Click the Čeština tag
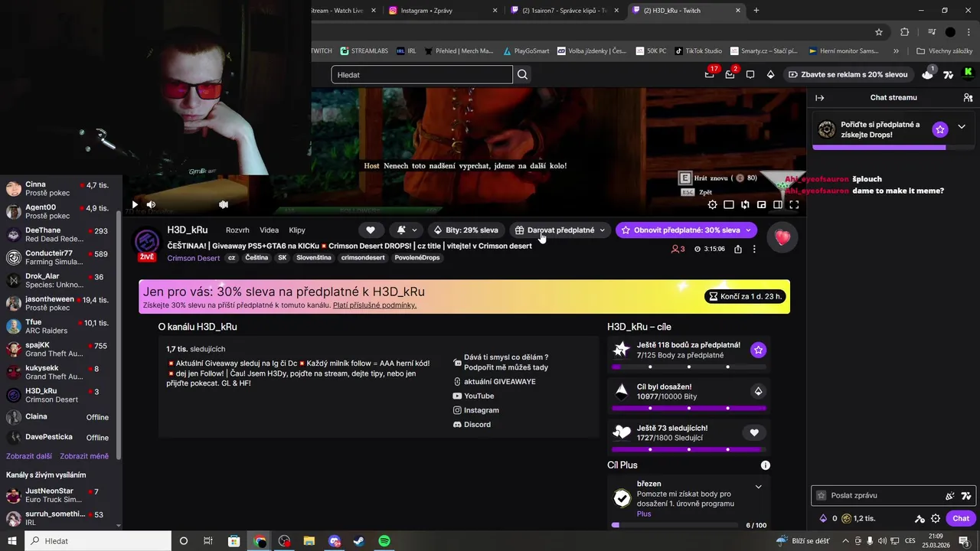Screen dimensions: 980x551 [256, 258]
